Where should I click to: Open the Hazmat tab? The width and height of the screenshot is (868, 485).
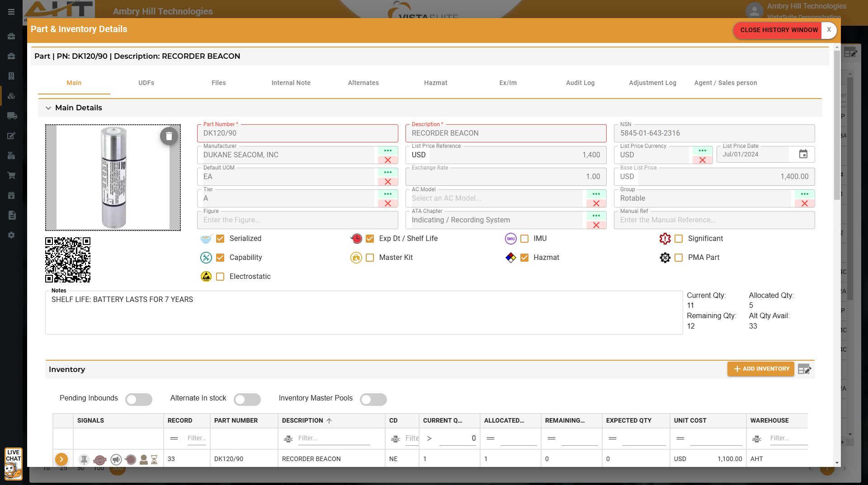tap(435, 83)
